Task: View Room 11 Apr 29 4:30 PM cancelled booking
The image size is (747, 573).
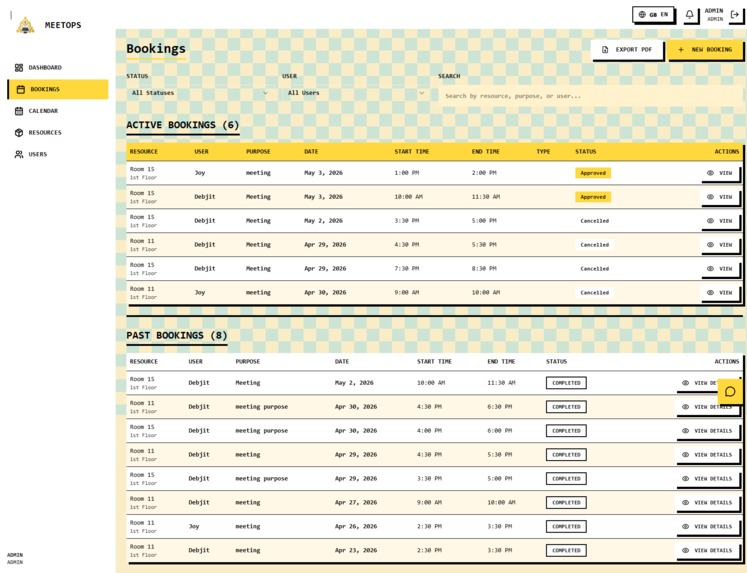Action: [720, 245]
